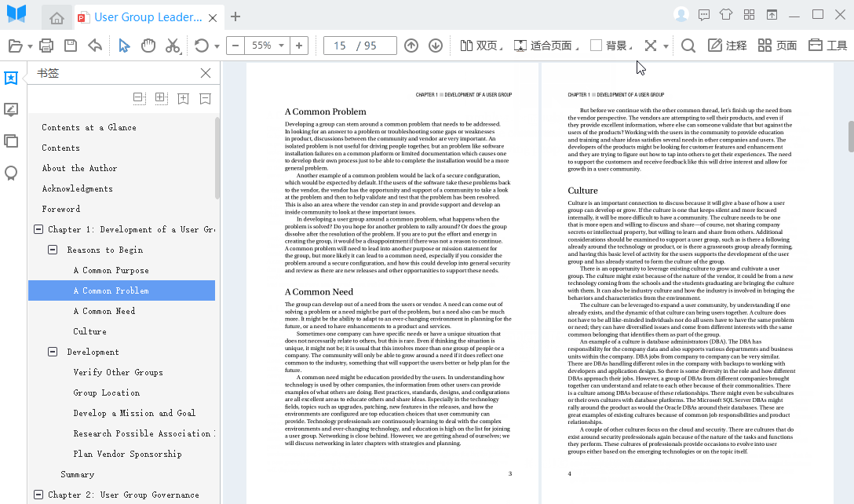Open Group Location bookmark
The width and height of the screenshot is (854, 504).
click(107, 393)
